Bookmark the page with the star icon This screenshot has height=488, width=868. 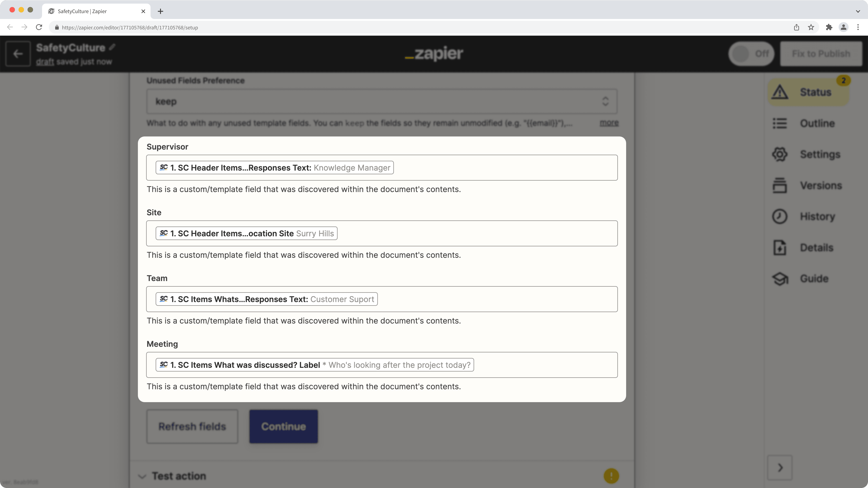pyautogui.click(x=811, y=27)
